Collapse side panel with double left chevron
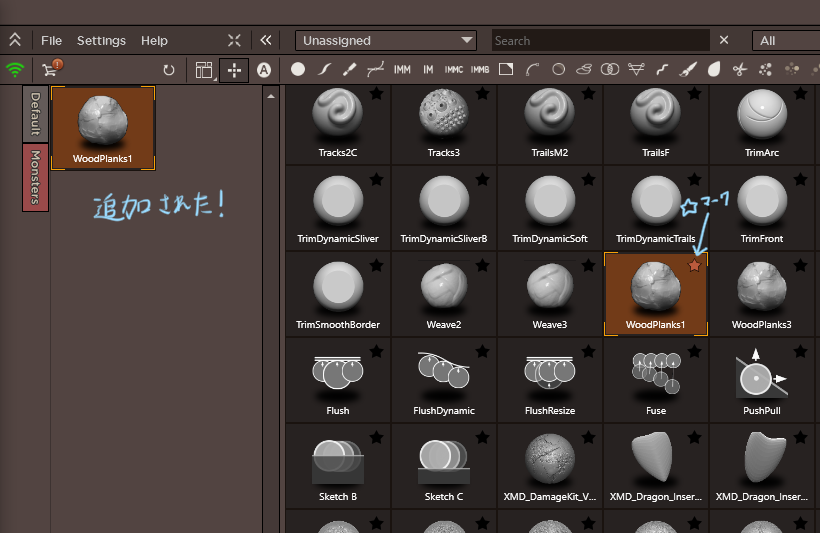Image resolution: width=820 pixels, height=533 pixels. click(266, 40)
